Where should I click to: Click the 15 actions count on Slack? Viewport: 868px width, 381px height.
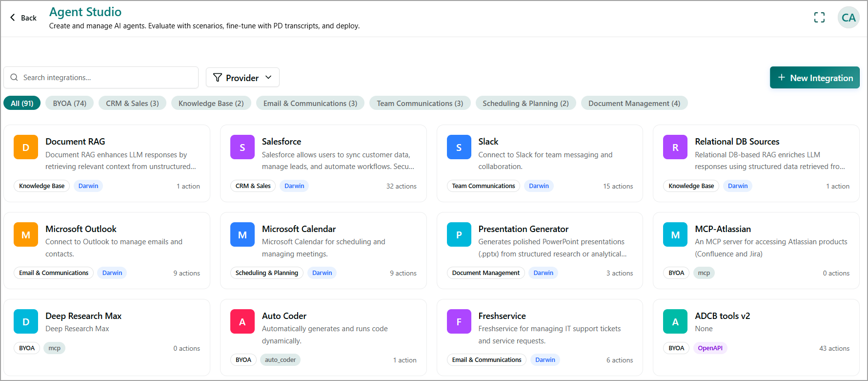[x=618, y=186]
